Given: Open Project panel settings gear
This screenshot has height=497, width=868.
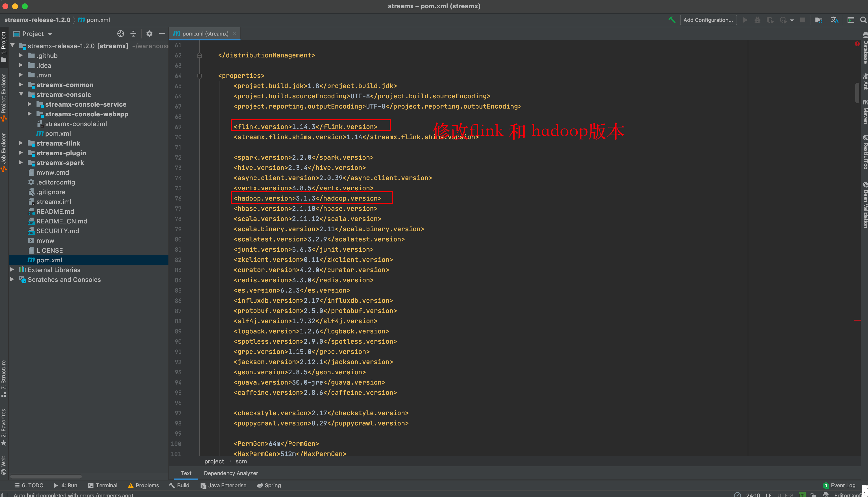Looking at the screenshot, I should tap(149, 33).
